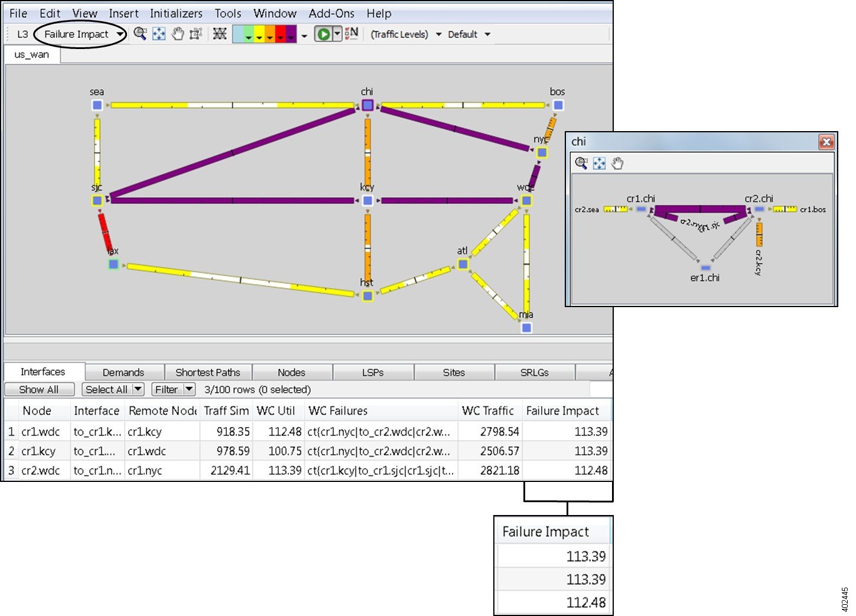Click the network layout mesh icon
Viewport: 856px width, 616px height.
tap(220, 34)
